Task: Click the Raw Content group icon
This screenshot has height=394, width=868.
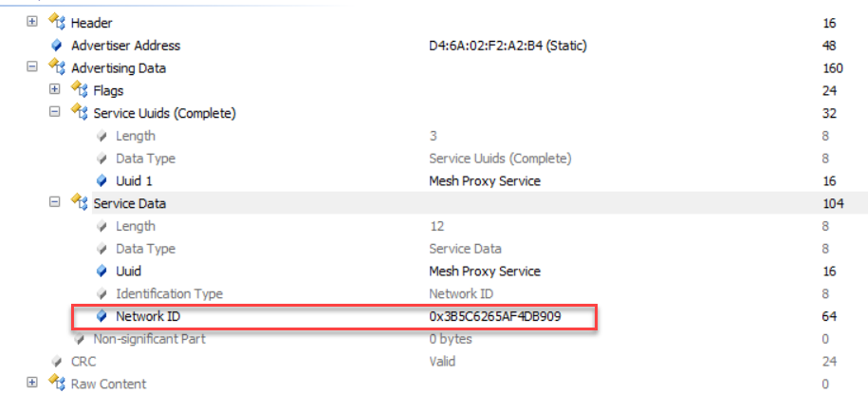Action: point(56,384)
